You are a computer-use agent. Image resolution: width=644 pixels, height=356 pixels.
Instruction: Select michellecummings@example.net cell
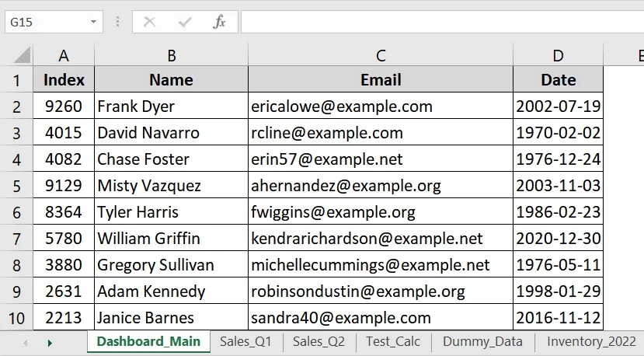point(381,265)
